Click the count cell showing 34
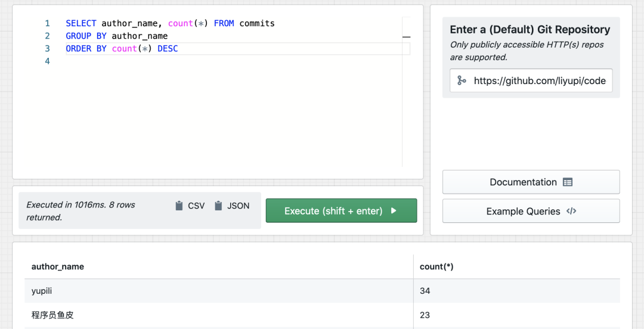This screenshot has height=329, width=644. coord(425,291)
